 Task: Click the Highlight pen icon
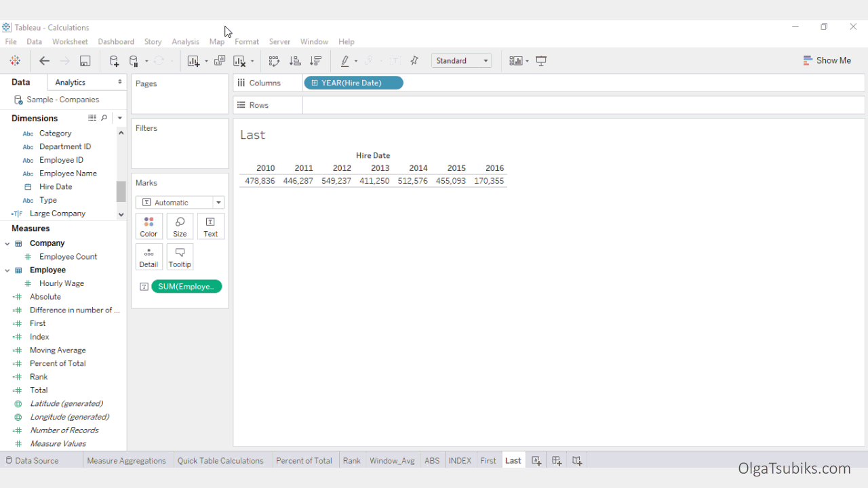pos(344,61)
